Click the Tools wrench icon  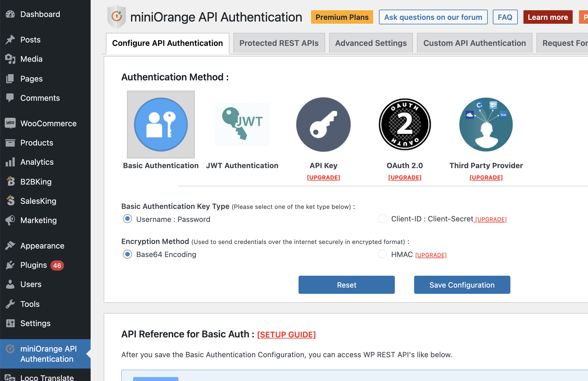pos(10,304)
